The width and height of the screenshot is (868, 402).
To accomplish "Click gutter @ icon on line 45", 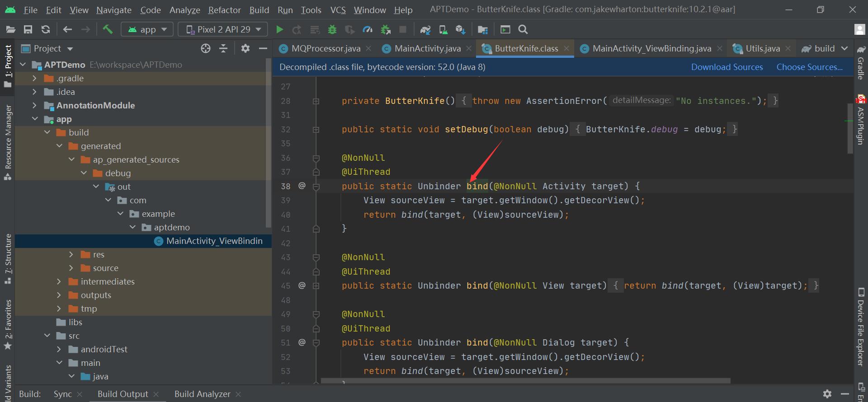I will 302,285.
